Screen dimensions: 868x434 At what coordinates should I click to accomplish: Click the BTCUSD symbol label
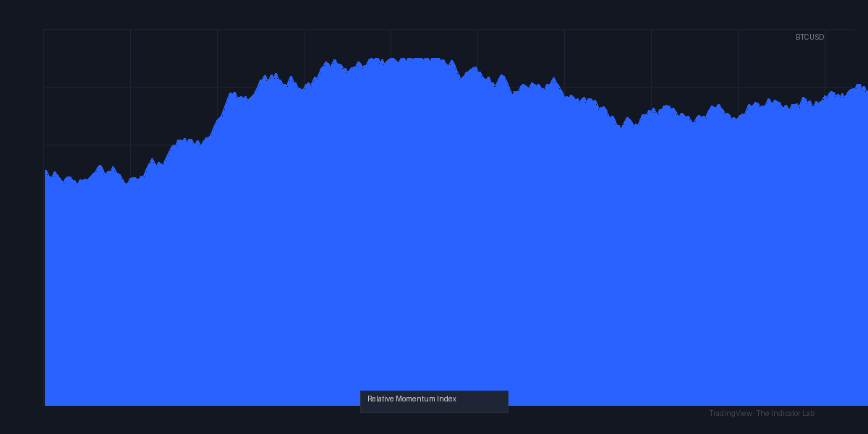(809, 38)
